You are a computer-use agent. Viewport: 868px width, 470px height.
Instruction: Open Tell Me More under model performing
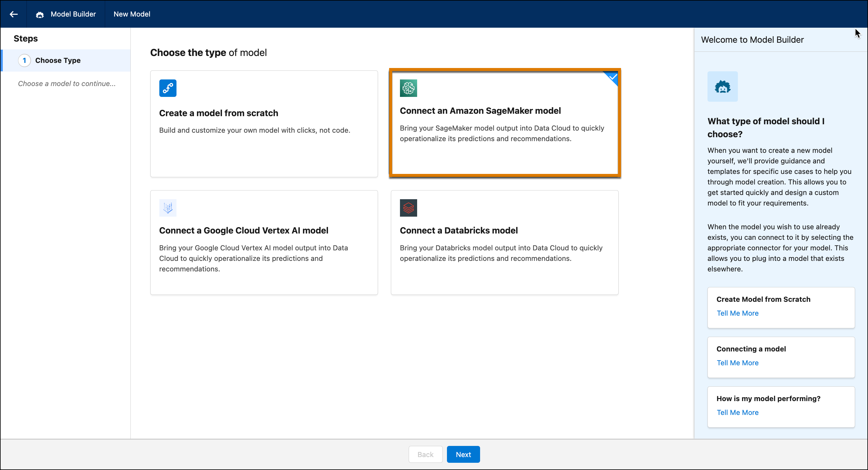[738, 413]
